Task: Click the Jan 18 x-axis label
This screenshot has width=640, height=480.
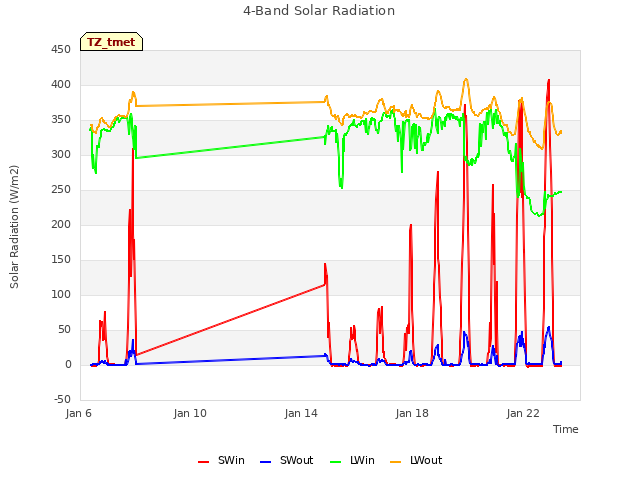Action: 412,413
